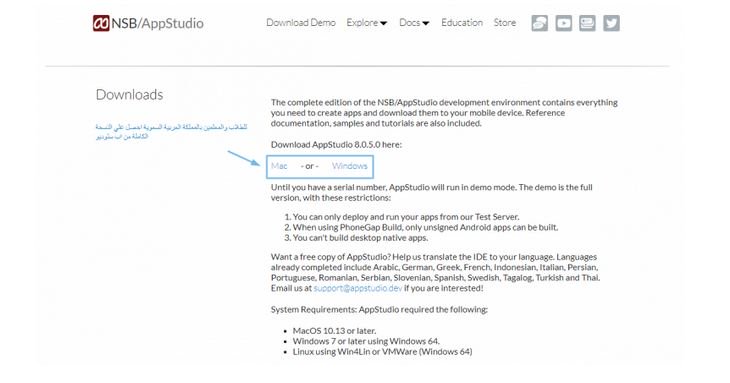The height and width of the screenshot is (383, 730).
Task: Go to Download Demo page
Action: (301, 23)
